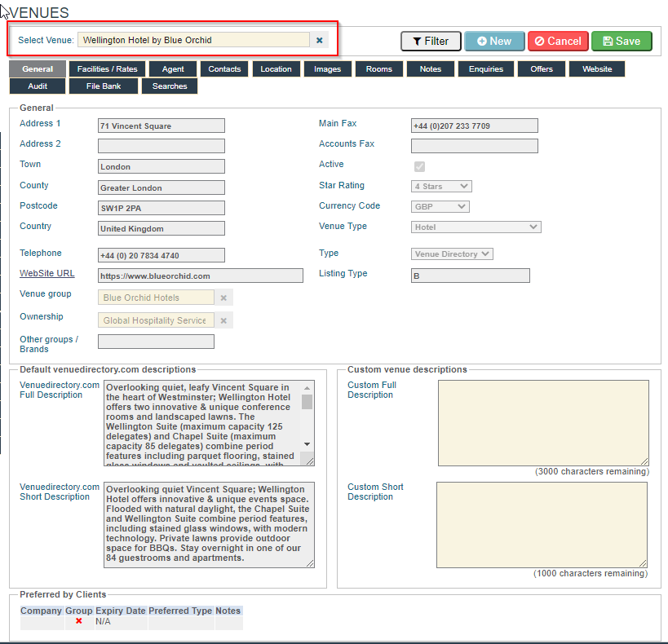Save the venue record

tap(622, 42)
